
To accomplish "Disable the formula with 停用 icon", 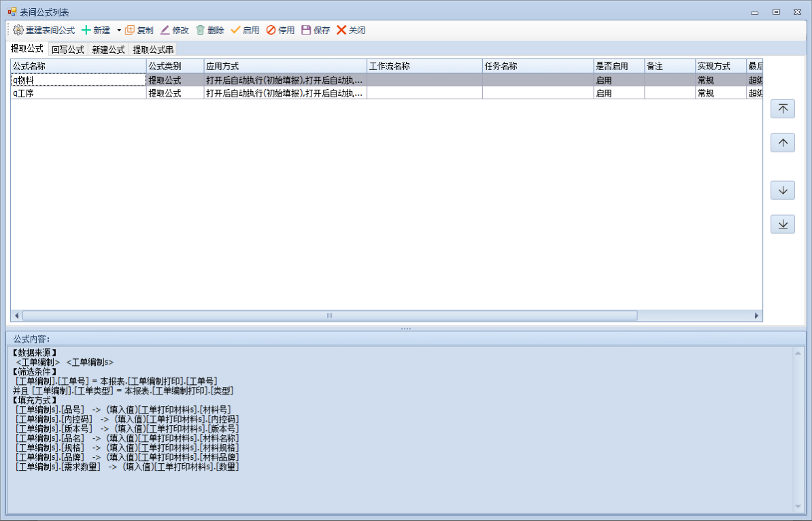I will pos(271,31).
